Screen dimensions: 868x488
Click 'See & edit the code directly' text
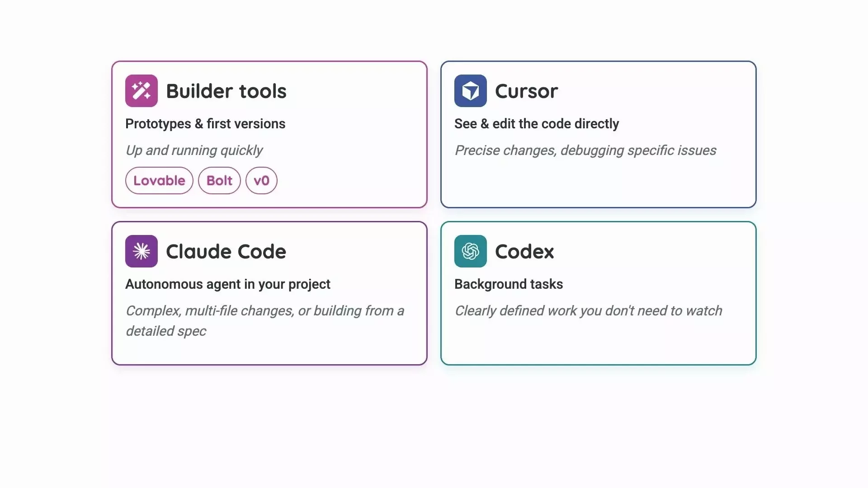coord(537,124)
